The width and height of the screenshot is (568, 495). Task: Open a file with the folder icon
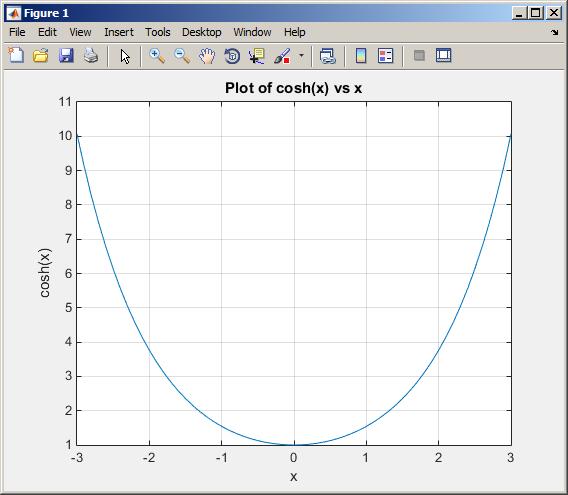[x=41, y=56]
